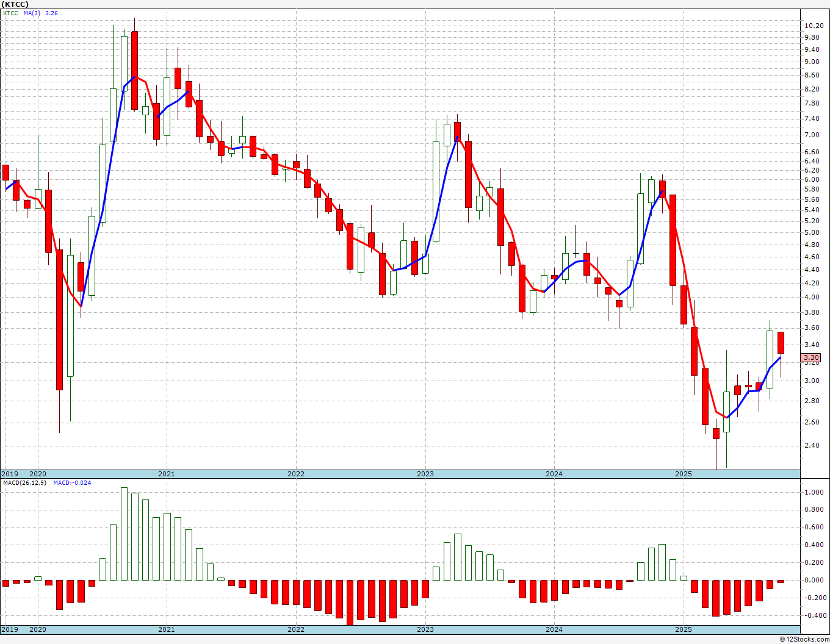Click 2021 on the MACD panel timeline

click(x=167, y=629)
